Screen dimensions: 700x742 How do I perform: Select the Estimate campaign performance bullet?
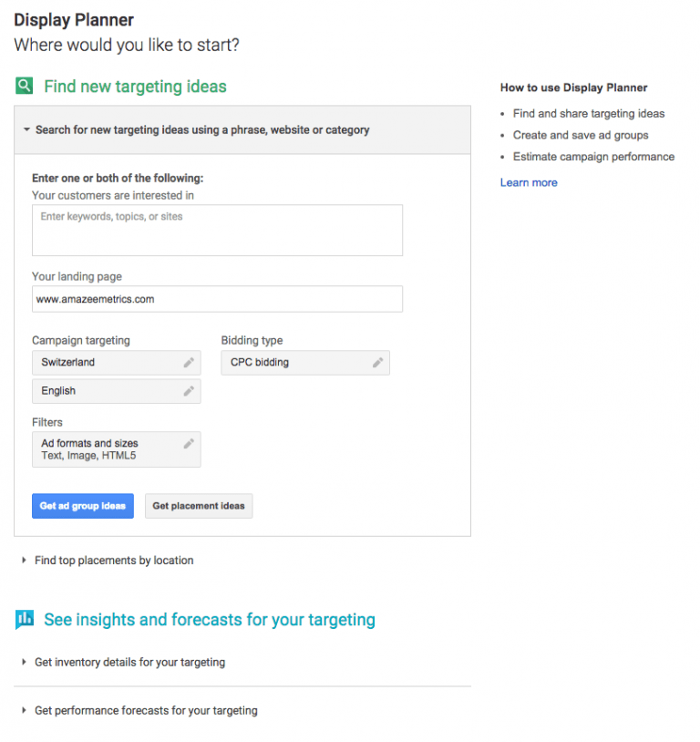[x=593, y=156]
